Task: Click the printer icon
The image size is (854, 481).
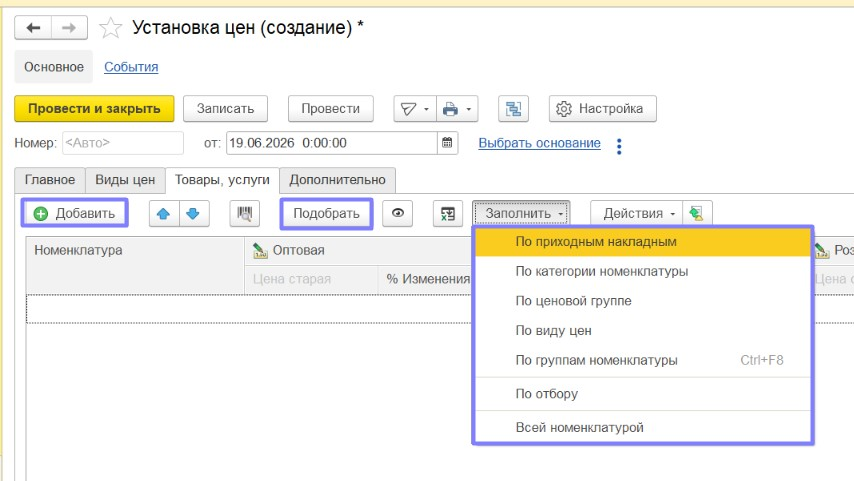Action: coord(450,109)
